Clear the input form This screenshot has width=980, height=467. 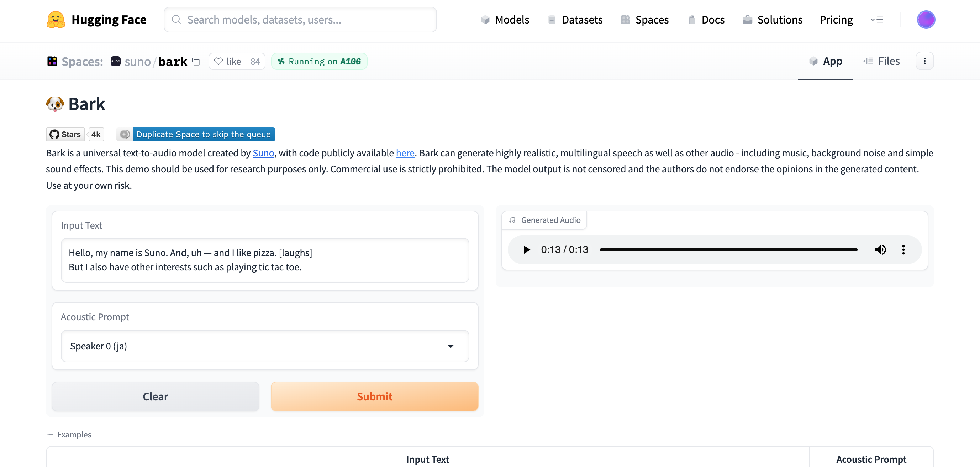(156, 396)
